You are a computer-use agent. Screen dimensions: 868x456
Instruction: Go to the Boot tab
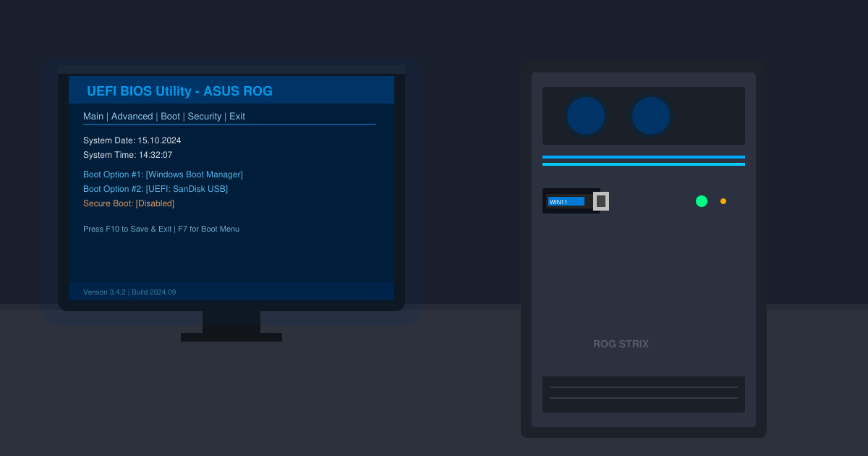[170, 117]
